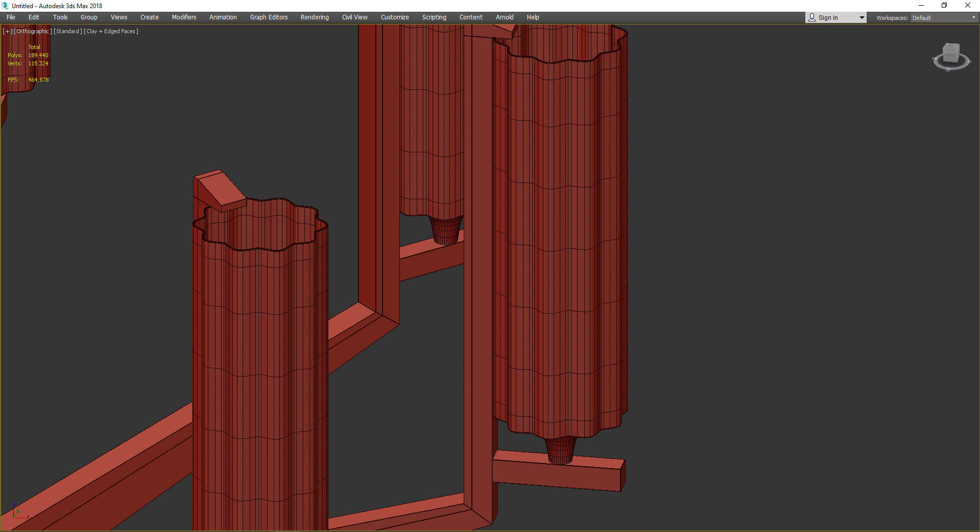Viewport: 980px width, 532px height.
Task: Open the Civil View menu
Action: click(x=355, y=17)
